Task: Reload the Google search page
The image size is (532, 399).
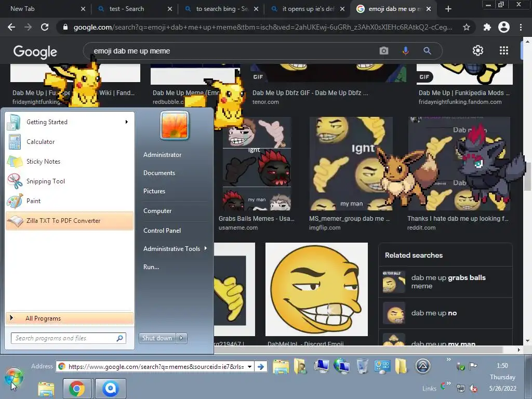Action: (x=45, y=27)
